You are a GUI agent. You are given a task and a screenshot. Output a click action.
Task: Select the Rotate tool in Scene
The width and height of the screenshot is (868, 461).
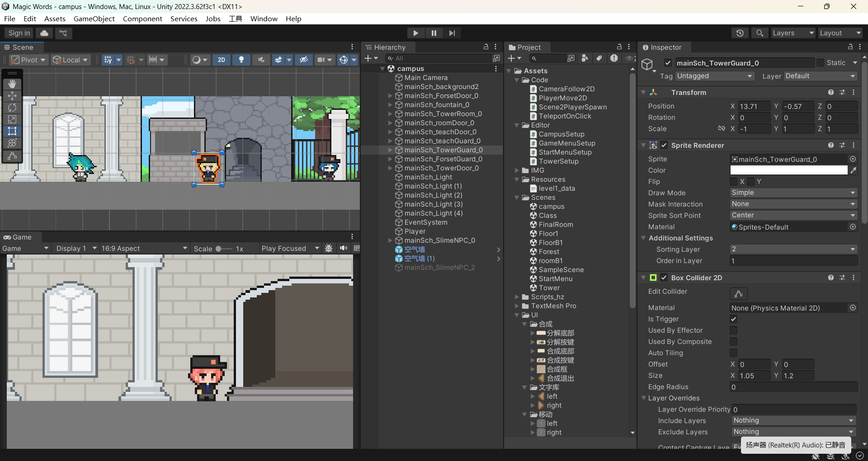coord(12,108)
